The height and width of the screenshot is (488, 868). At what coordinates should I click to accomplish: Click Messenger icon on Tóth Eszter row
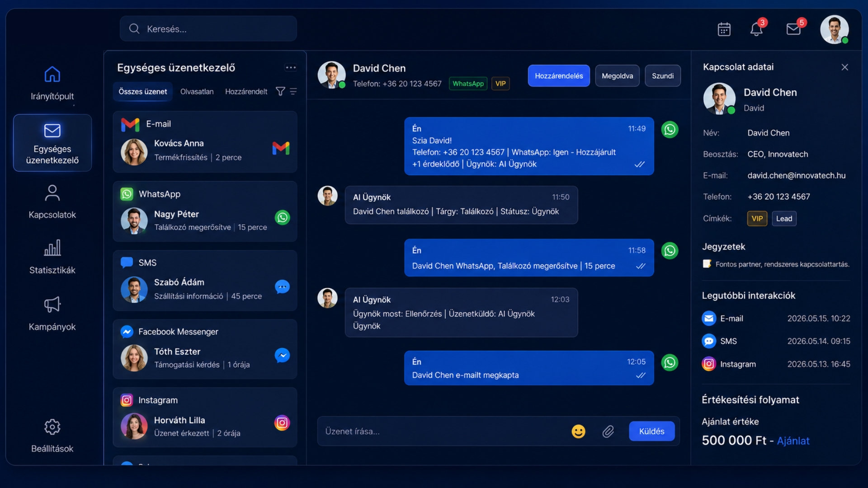coord(283,356)
